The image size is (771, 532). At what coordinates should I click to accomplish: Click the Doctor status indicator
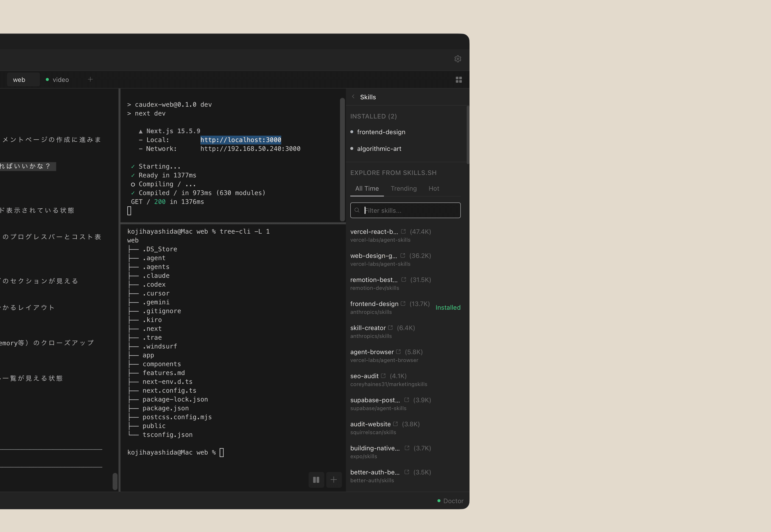pos(450,501)
